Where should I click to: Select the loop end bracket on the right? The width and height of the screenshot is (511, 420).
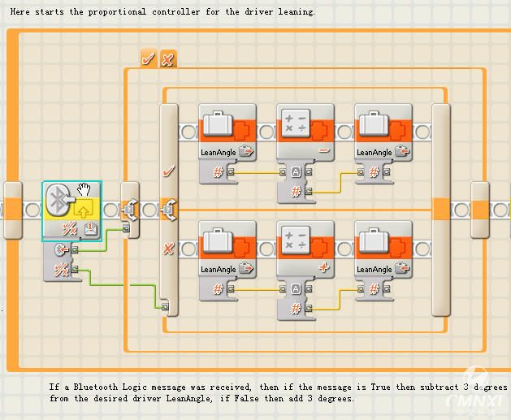click(480, 210)
